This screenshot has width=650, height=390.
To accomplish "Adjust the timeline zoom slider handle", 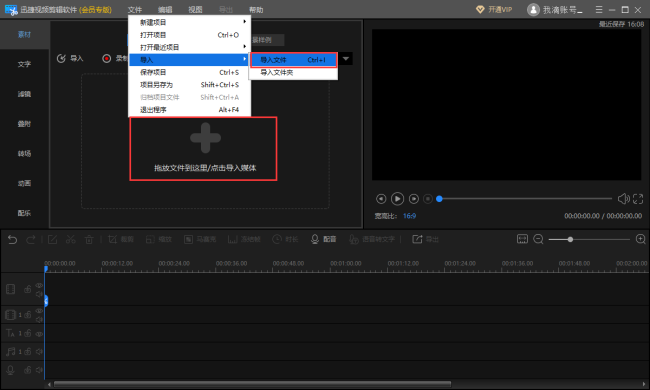I will [x=570, y=239].
